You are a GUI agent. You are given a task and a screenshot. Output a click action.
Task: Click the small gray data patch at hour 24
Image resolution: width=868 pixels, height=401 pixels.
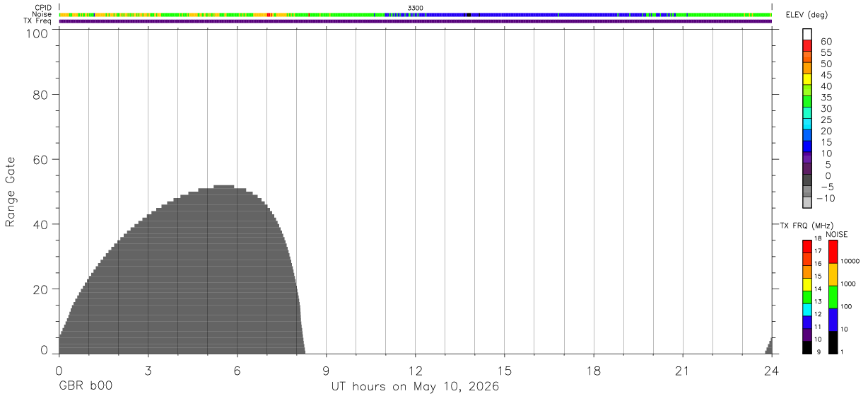click(770, 347)
